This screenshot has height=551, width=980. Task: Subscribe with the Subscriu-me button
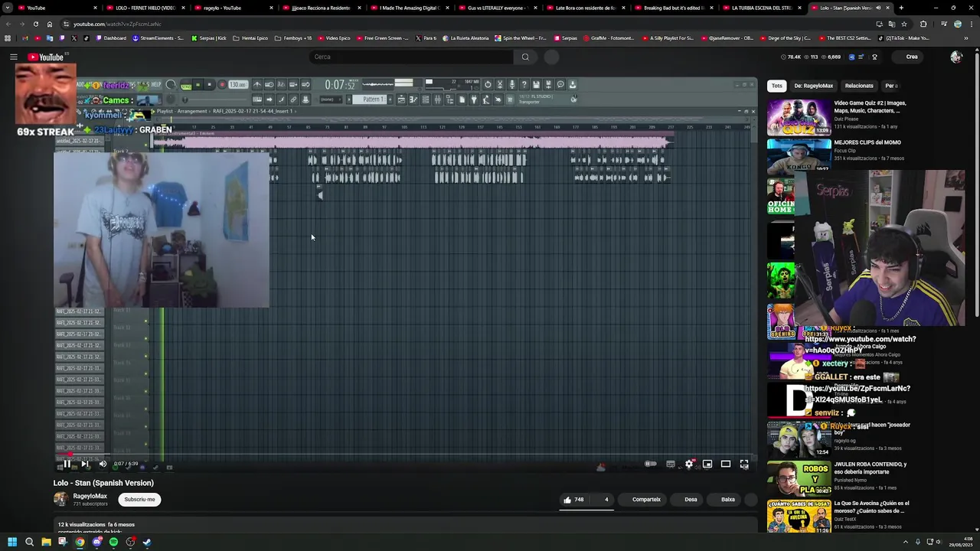(x=139, y=500)
